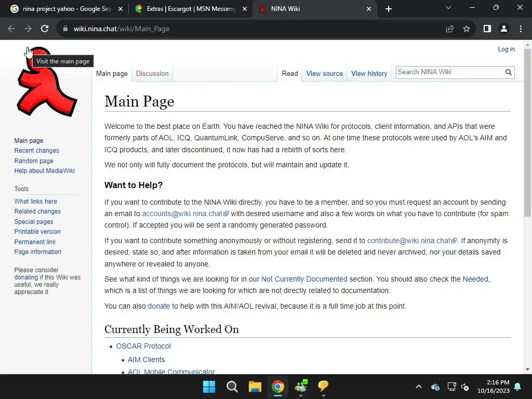
Task: Open Windows taskbar search
Action: [x=232, y=387]
